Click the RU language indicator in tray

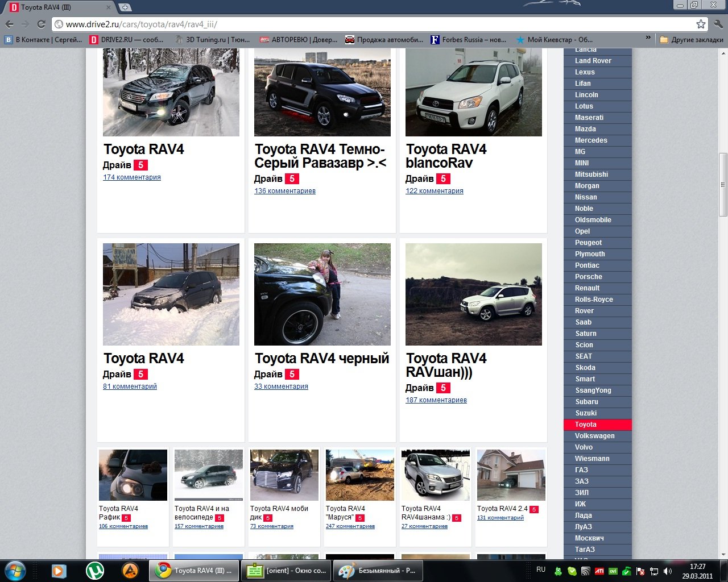pos(541,569)
